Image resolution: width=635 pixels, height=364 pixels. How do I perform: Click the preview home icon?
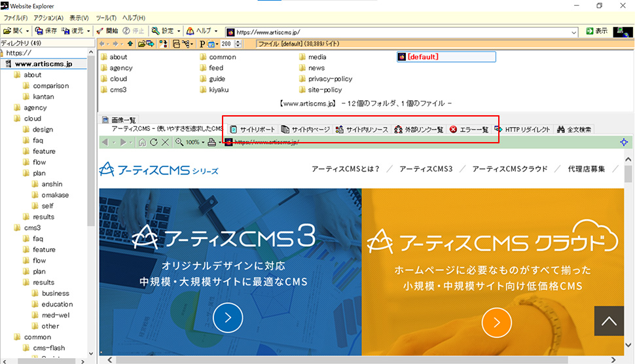pyautogui.click(x=142, y=142)
